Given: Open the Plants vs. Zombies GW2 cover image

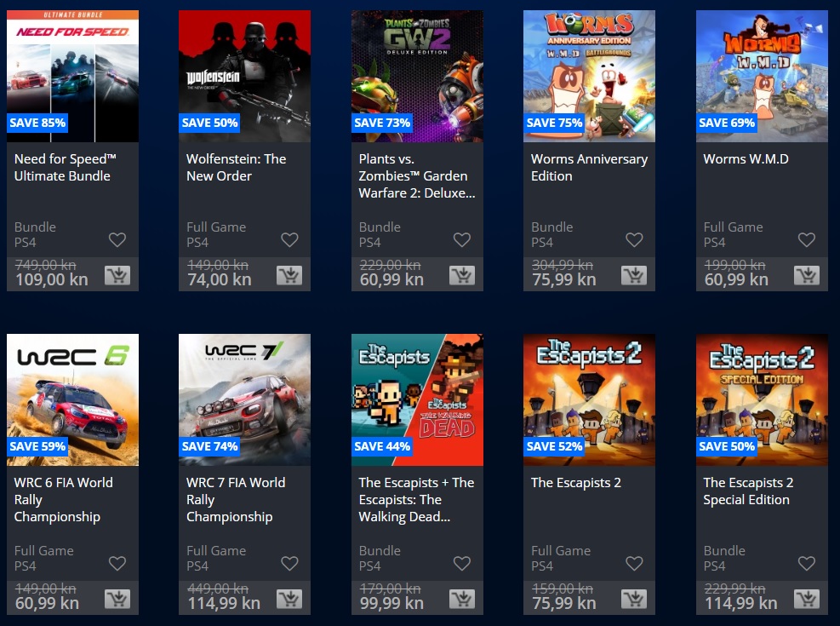Looking at the screenshot, I should 417,76.
